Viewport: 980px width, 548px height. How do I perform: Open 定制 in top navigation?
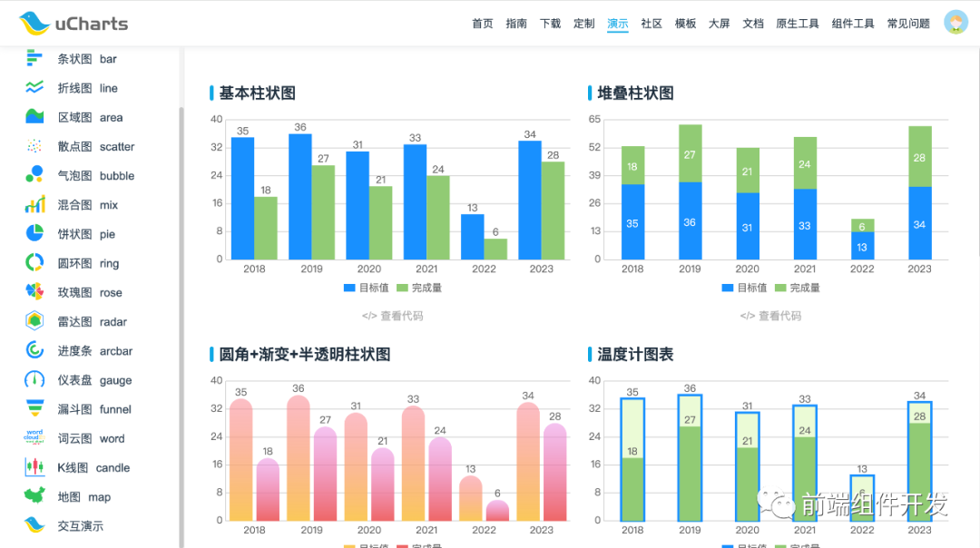point(583,24)
